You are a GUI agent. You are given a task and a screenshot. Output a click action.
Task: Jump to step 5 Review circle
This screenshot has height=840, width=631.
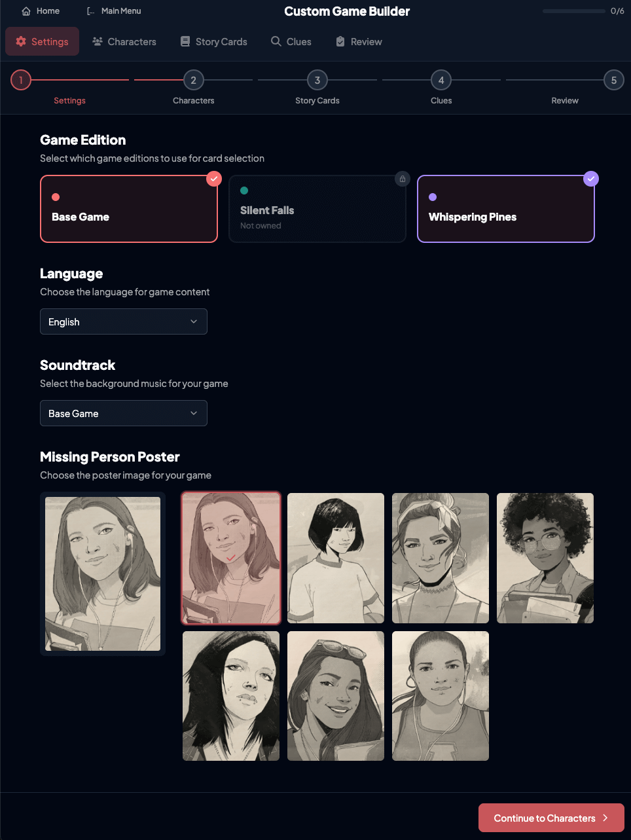(614, 80)
